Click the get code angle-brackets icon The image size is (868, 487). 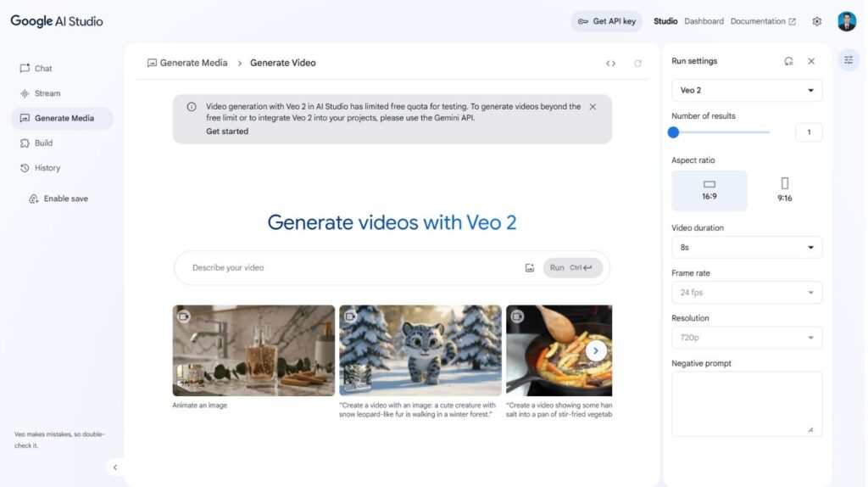click(610, 64)
